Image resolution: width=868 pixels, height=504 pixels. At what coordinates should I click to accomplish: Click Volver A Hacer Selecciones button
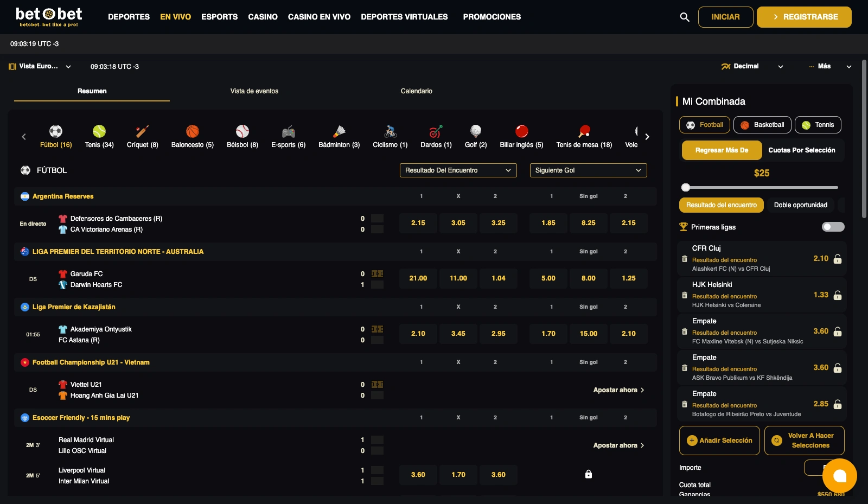pyautogui.click(x=805, y=441)
